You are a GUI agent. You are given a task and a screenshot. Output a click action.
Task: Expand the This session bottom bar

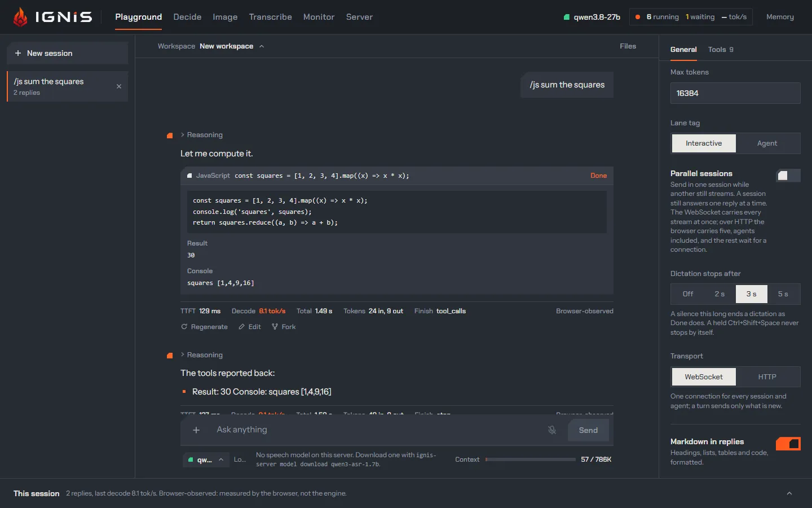click(789, 493)
